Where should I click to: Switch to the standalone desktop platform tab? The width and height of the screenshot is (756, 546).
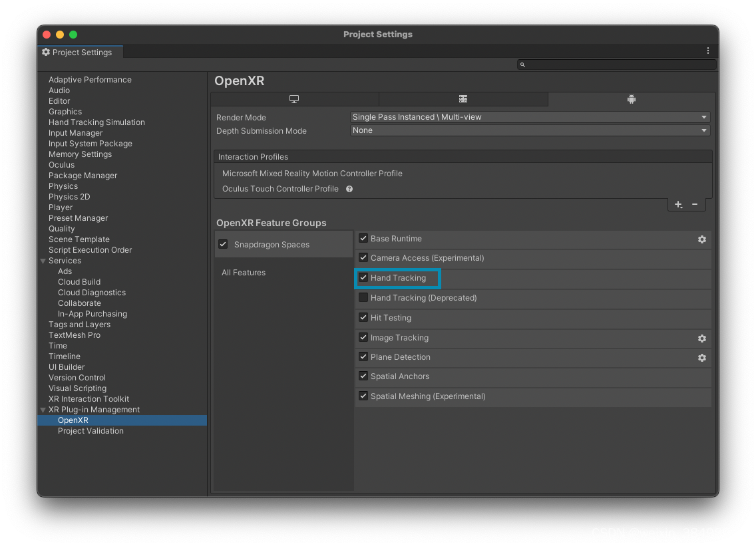(x=294, y=99)
